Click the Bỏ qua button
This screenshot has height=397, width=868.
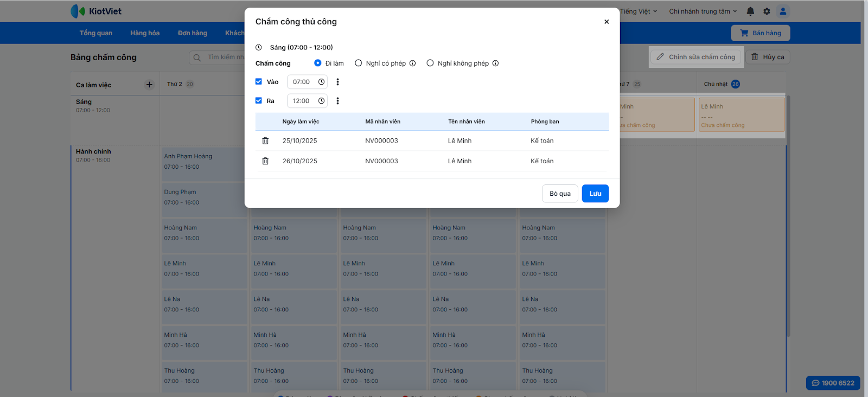(560, 194)
